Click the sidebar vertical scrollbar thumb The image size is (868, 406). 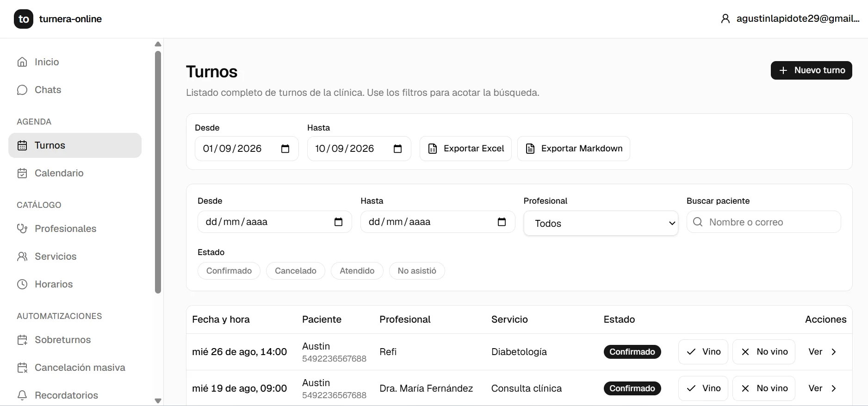tap(158, 172)
